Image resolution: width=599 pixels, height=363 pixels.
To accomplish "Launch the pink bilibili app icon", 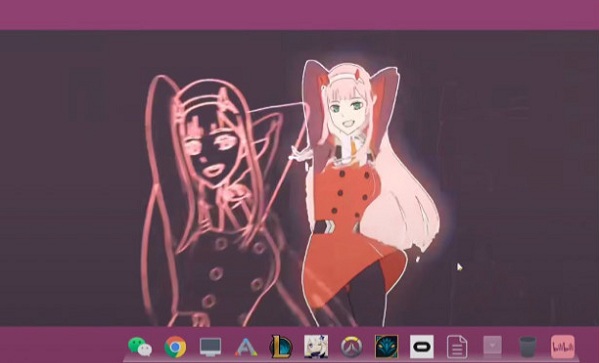I will click(x=563, y=347).
